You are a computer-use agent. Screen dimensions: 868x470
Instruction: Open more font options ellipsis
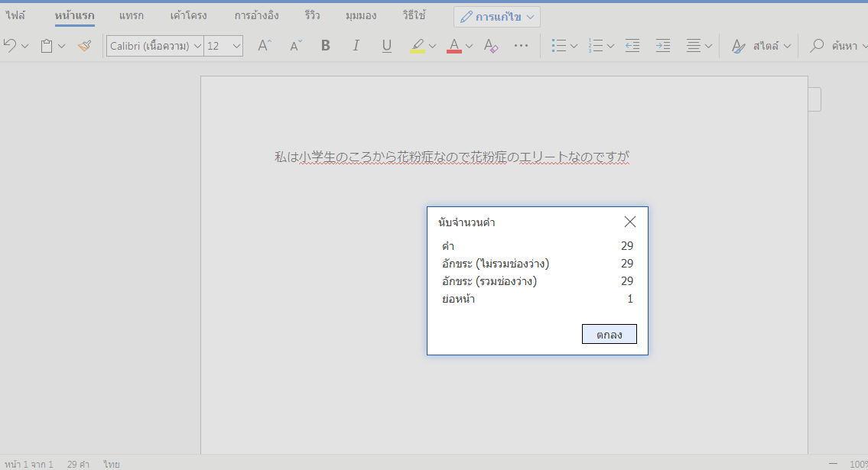click(522, 46)
